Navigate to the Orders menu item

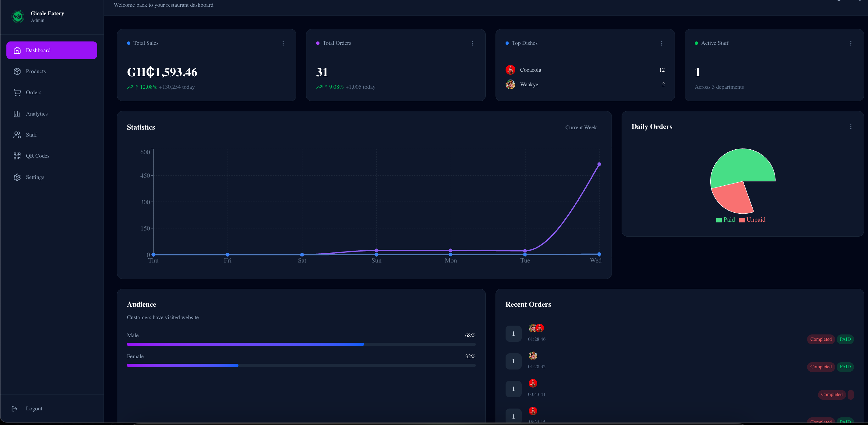click(34, 92)
